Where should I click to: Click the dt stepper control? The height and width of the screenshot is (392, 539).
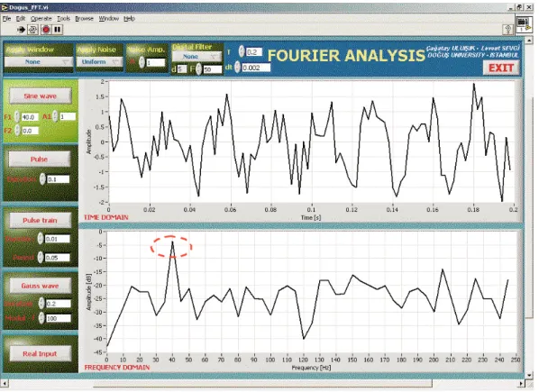pyautogui.click(x=238, y=68)
